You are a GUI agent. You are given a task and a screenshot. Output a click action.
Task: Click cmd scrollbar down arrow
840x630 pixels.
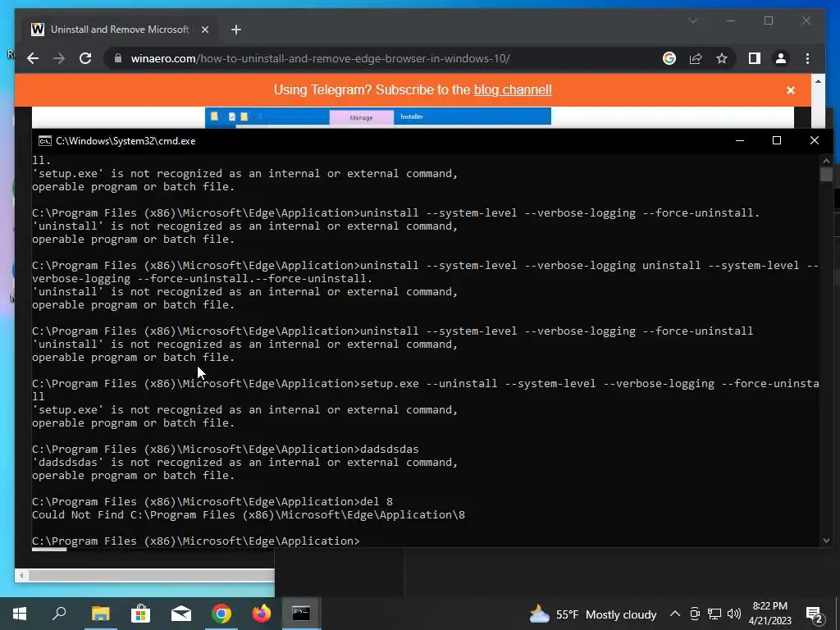pyautogui.click(x=826, y=541)
